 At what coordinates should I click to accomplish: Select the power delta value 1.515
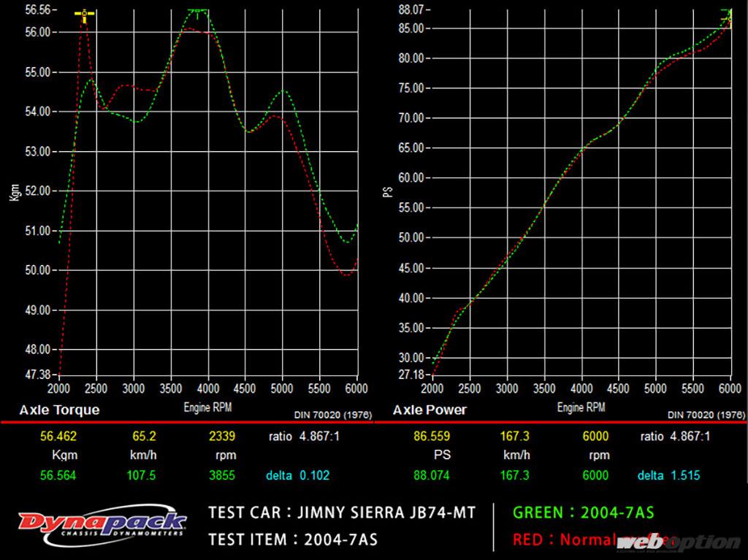click(x=684, y=475)
